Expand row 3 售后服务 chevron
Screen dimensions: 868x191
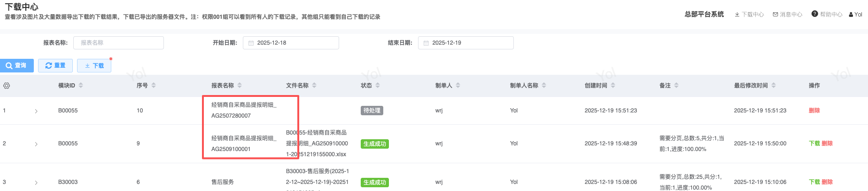36,183
